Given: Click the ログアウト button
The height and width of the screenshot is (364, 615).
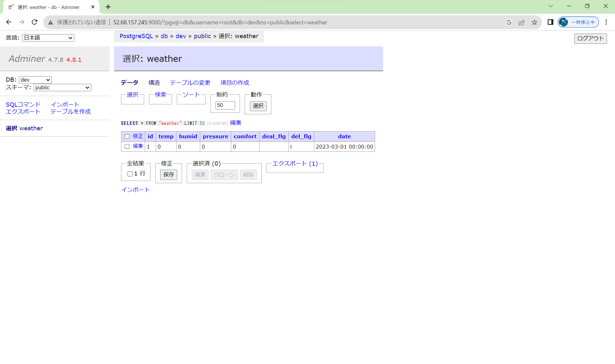Looking at the screenshot, I should point(590,38).
